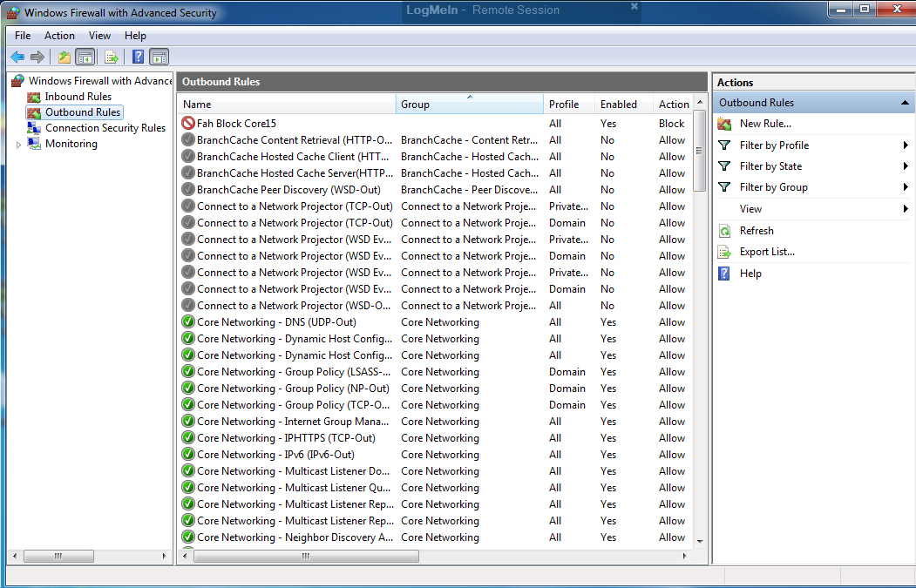Sort by the Enabled column header
This screenshot has width=916, height=588.
click(x=624, y=104)
